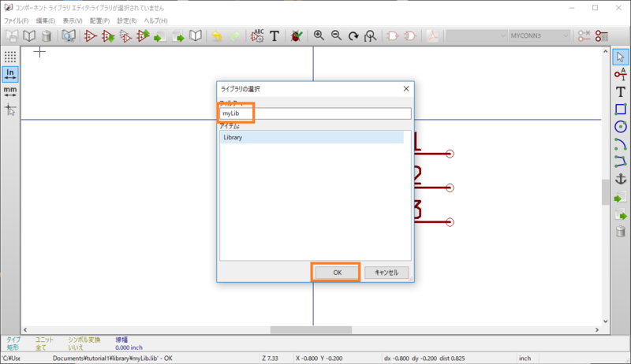Click the horizontal scrollbar thumb
Viewport: 631px width, 364px height.
[311, 329]
